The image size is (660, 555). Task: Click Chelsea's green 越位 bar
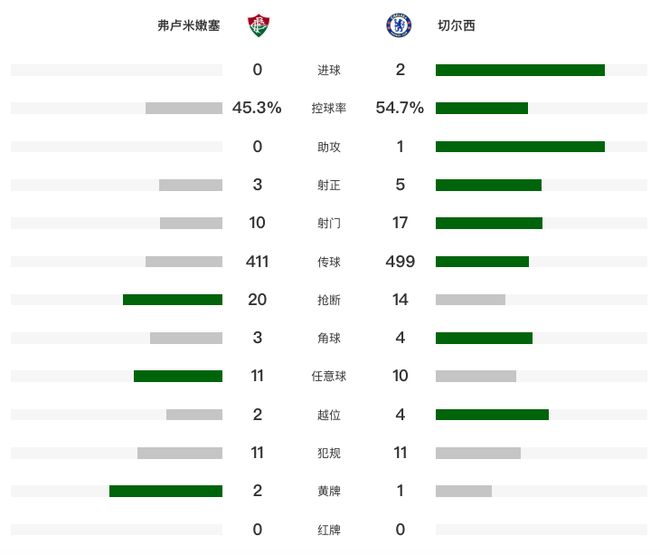point(492,414)
